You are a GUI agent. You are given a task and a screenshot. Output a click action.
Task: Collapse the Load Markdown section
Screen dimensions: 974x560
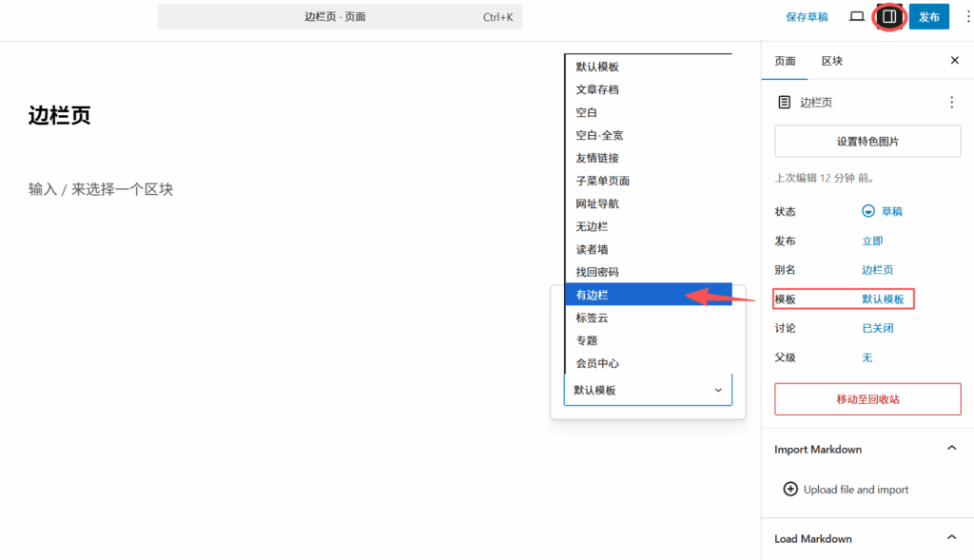tap(951, 538)
